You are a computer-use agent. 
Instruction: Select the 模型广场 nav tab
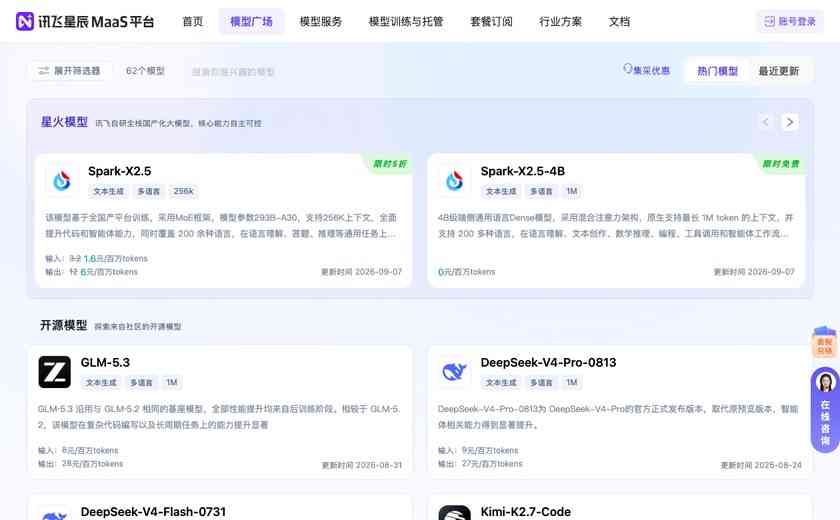click(251, 21)
